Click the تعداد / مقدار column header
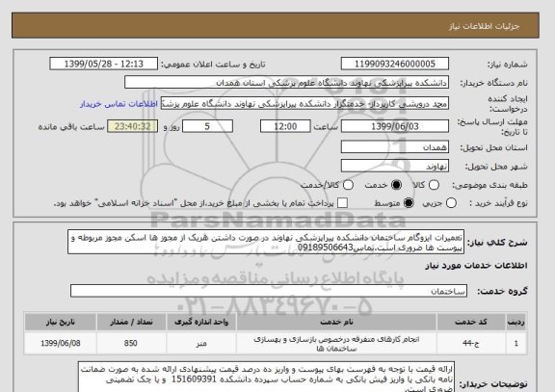Image resolution: width=555 pixels, height=392 pixels. 131,322
